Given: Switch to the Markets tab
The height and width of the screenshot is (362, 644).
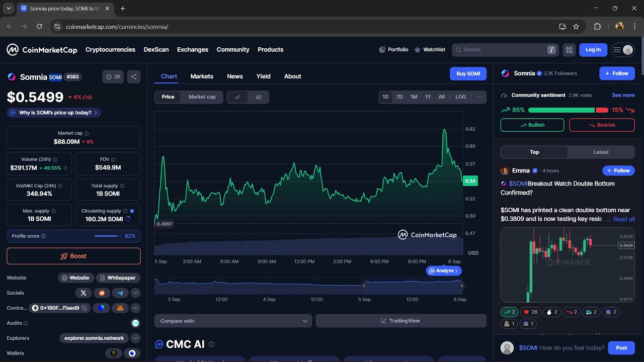Looking at the screenshot, I should pyautogui.click(x=202, y=76).
